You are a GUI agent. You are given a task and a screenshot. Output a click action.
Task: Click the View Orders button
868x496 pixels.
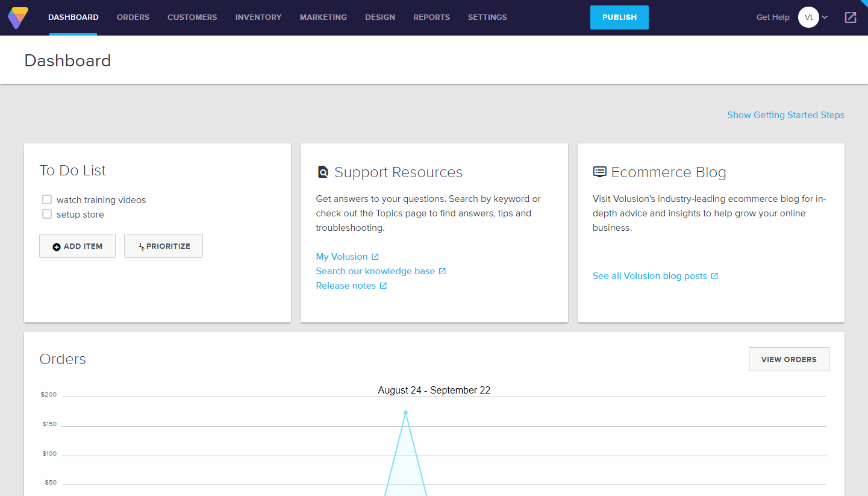[788, 359]
